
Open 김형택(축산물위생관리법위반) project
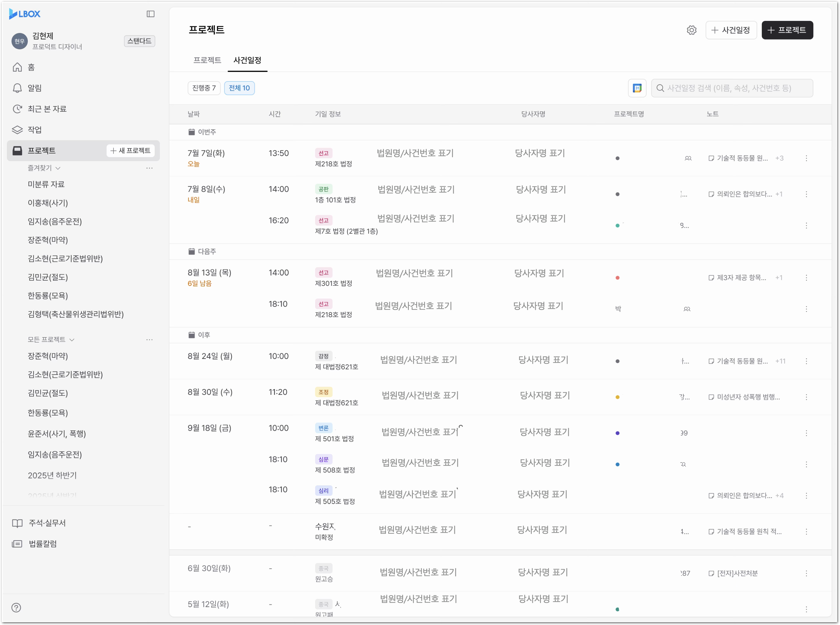[76, 315]
